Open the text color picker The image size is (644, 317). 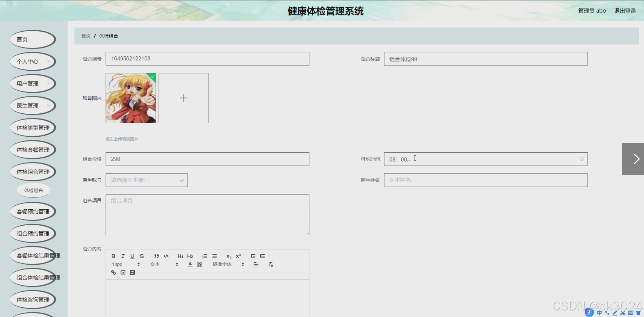pos(190,264)
